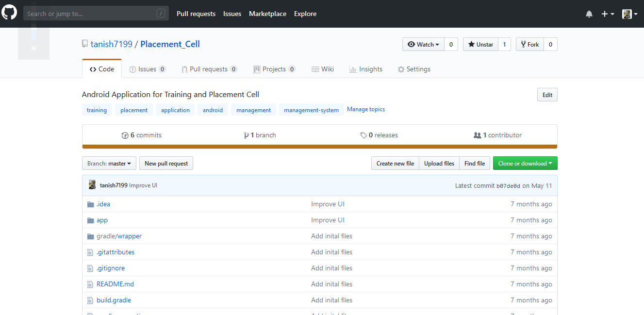Viewport: 644px width, 315px height.
Task: Select the placement topic tag
Action: [x=134, y=110]
